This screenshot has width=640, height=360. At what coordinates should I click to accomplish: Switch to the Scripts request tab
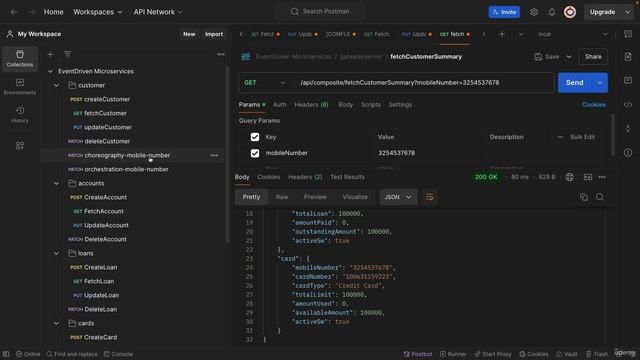coord(370,105)
